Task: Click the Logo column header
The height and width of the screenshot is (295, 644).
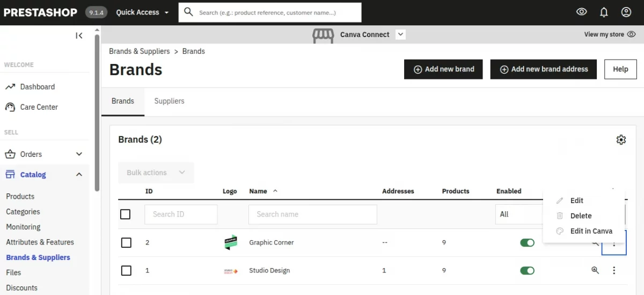Action: tap(230, 191)
